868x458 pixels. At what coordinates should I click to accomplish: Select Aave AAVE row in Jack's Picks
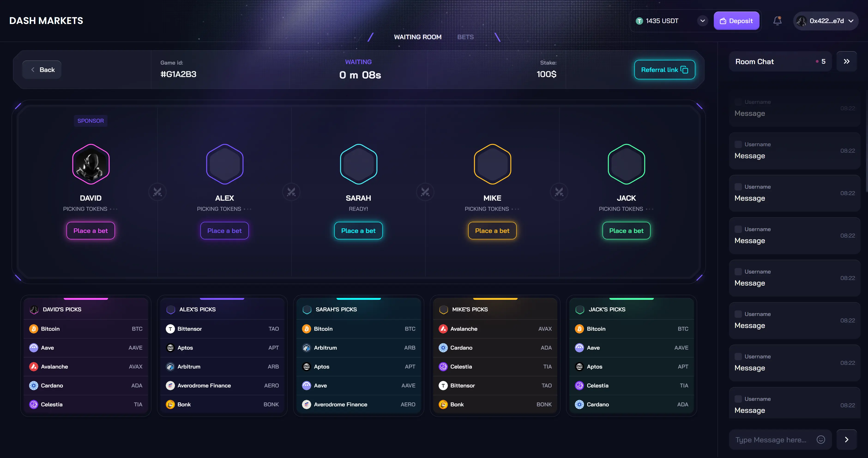(x=631, y=348)
